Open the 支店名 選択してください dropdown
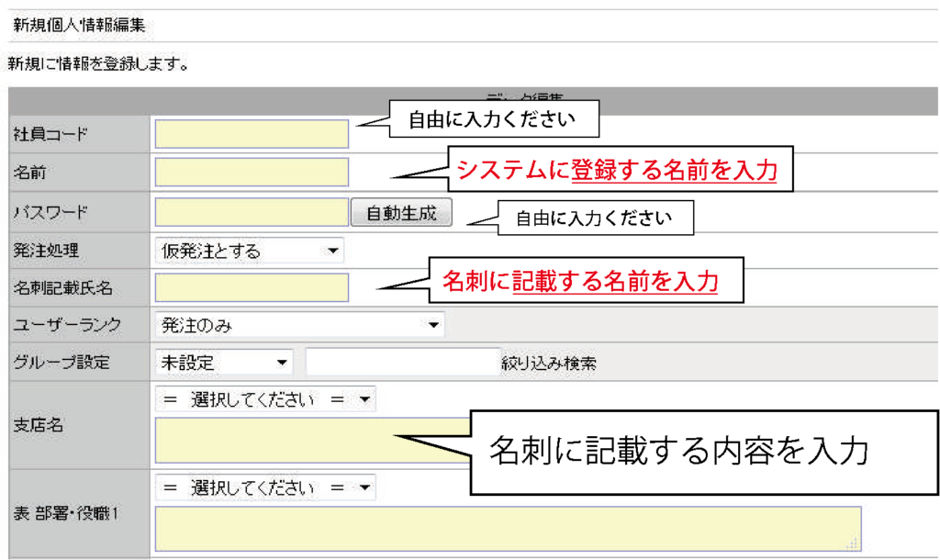This screenshot has height=560, width=940. [x=266, y=399]
